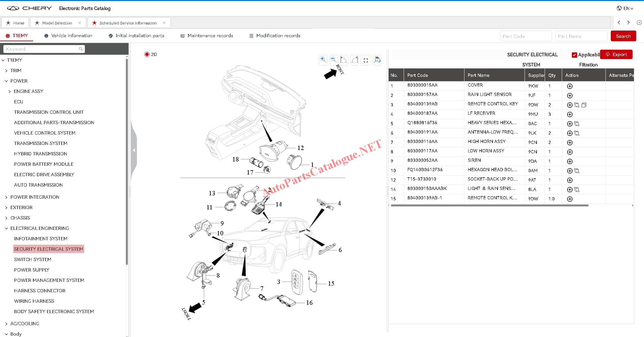The height and width of the screenshot is (337, 644).
Task: Expand the TRIM tree node
Action: (6, 71)
